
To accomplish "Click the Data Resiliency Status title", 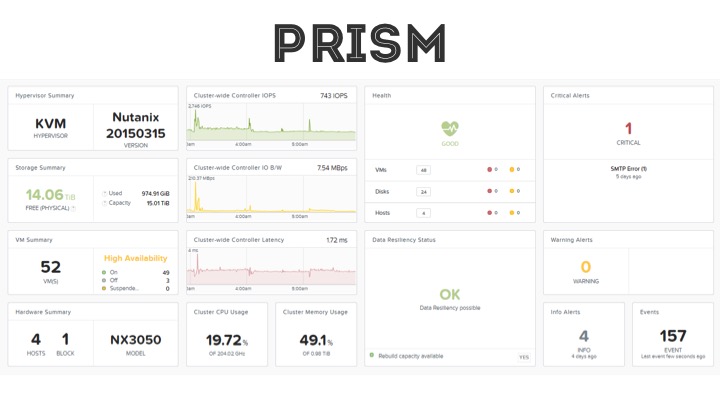I will [404, 240].
